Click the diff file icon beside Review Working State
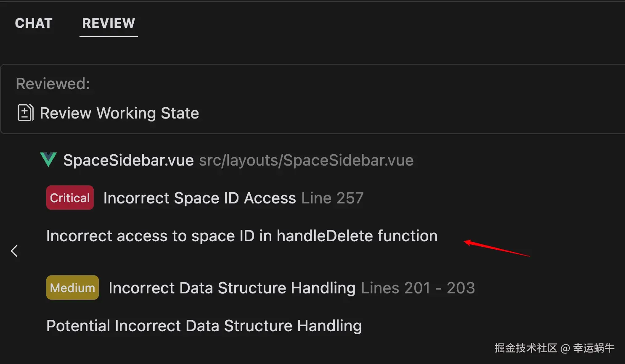The width and height of the screenshot is (625, 364). (x=25, y=113)
